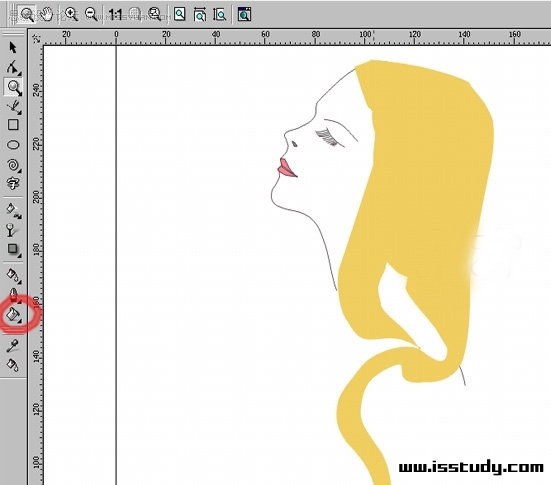Image resolution: width=551 pixels, height=485 pixels.
Task: Click the Zoom magnifier in the top bar
Action: (x=27, y=15)
